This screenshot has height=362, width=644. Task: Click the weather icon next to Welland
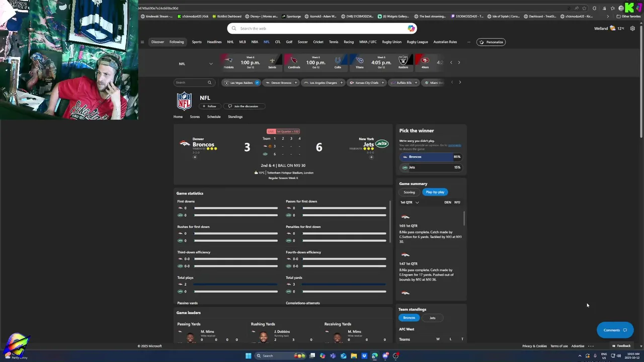click(612, 29)
